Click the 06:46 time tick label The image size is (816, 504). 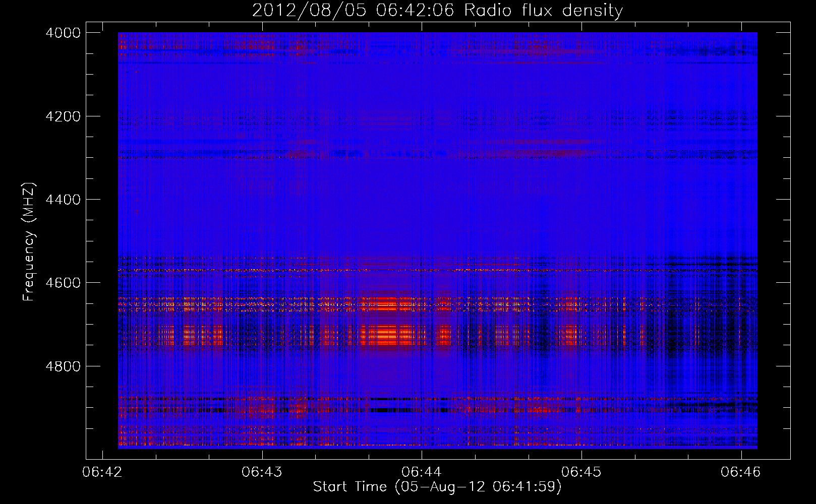tap(741, 472)
